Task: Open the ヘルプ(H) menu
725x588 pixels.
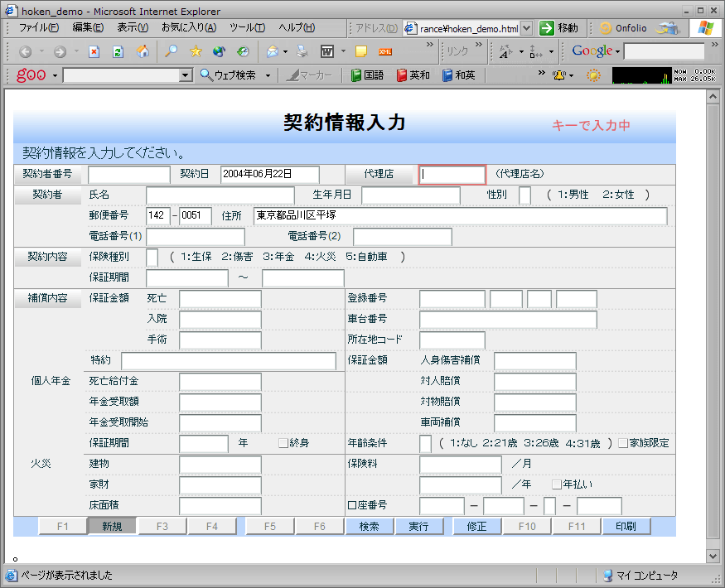Action: point(297,27)
